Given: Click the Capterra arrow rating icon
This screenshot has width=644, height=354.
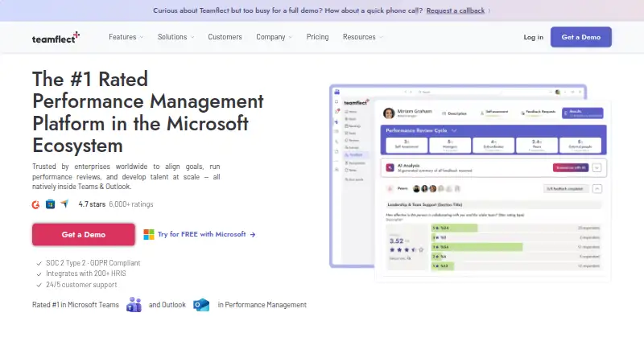Looking at the screenshot, I should point(64,204).
